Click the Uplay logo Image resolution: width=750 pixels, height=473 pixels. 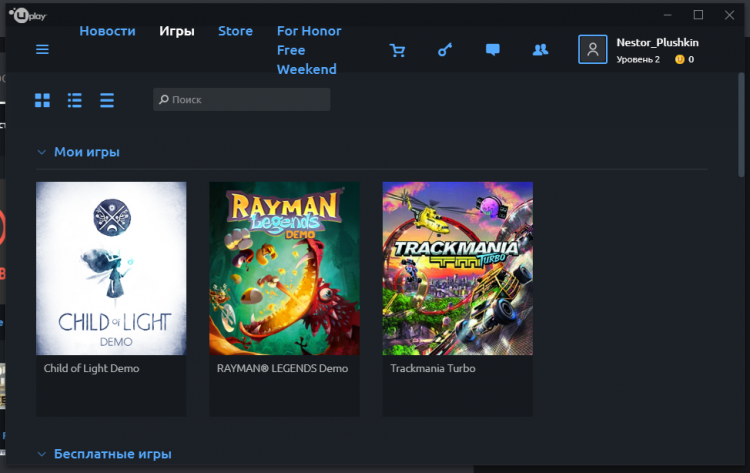27,15
